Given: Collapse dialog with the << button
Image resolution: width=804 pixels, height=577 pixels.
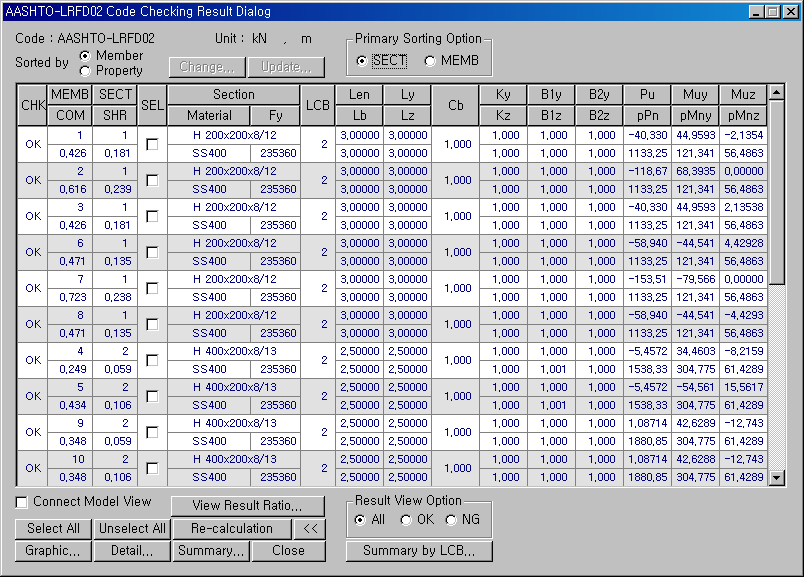Looking at the screenshot, I should (x=310, y=528).
